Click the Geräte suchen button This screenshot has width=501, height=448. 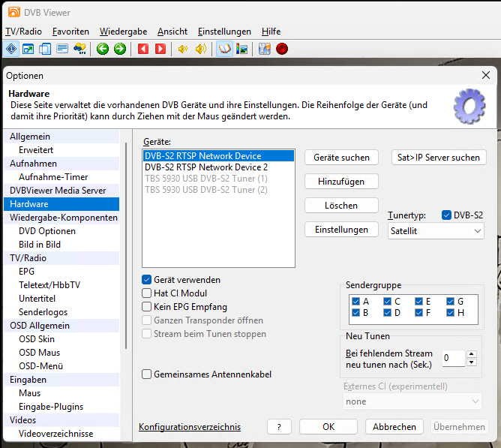(341, 158)
